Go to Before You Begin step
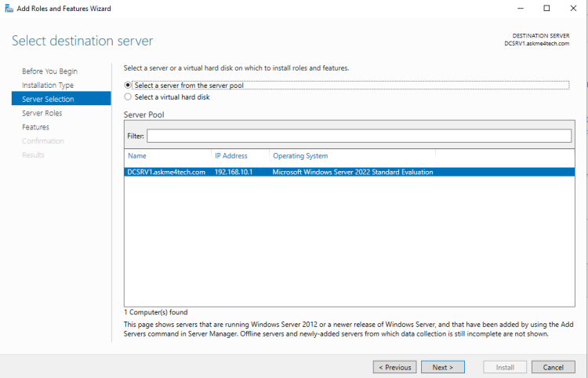Image resolution: width=588 pixels, height=378 pixels. [49, 71]
